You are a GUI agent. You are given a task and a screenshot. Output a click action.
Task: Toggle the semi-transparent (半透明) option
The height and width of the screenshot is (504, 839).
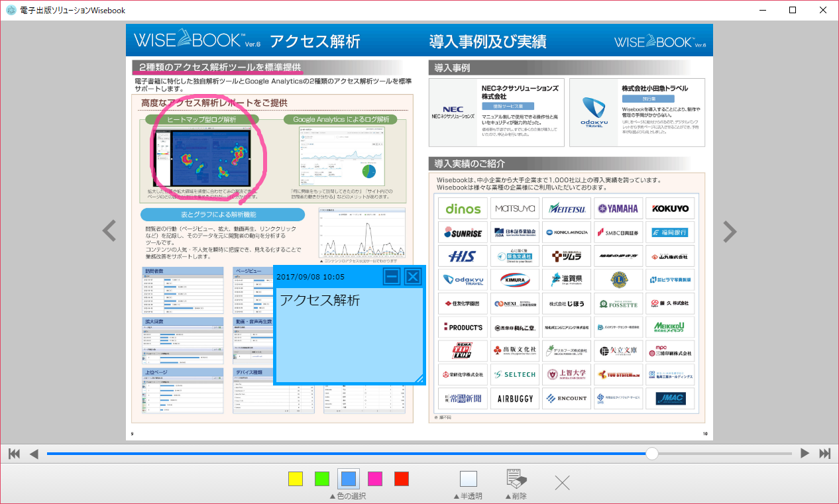click(468, 479)
